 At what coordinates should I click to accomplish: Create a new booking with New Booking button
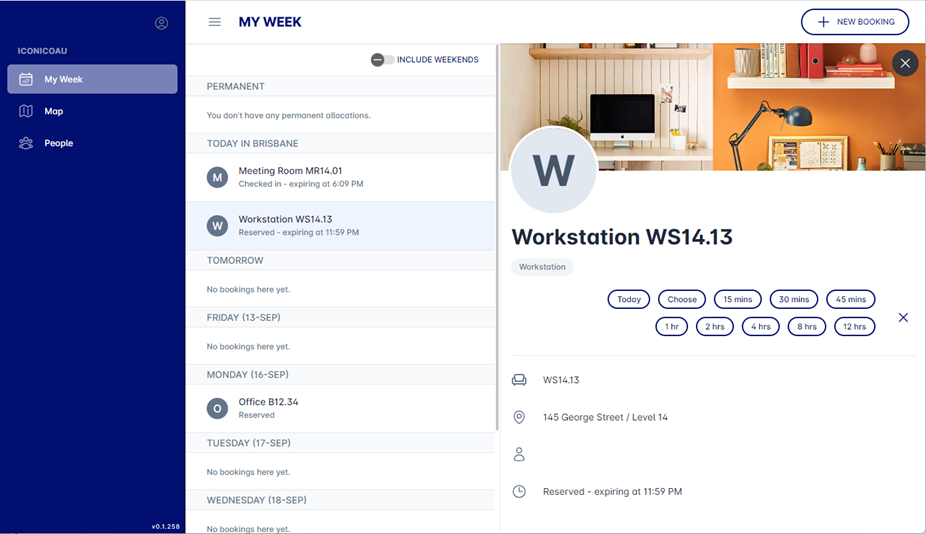(855, 22)
